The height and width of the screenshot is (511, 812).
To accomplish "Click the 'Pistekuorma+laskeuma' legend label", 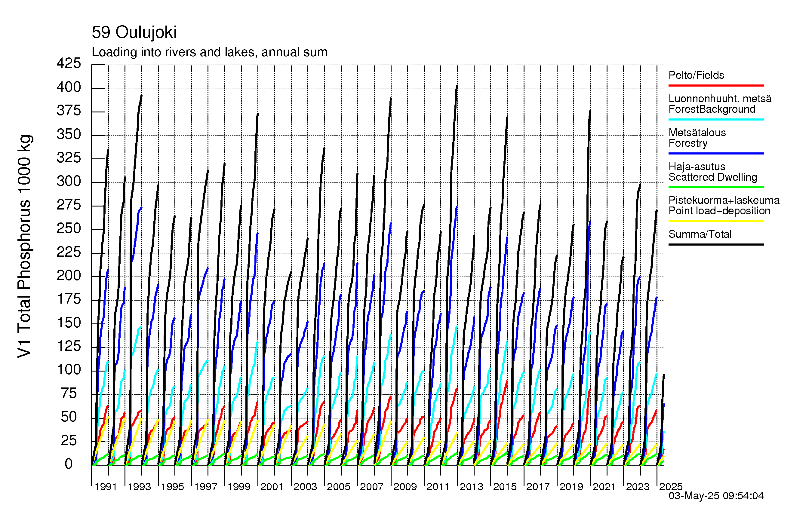I will 724,200.
